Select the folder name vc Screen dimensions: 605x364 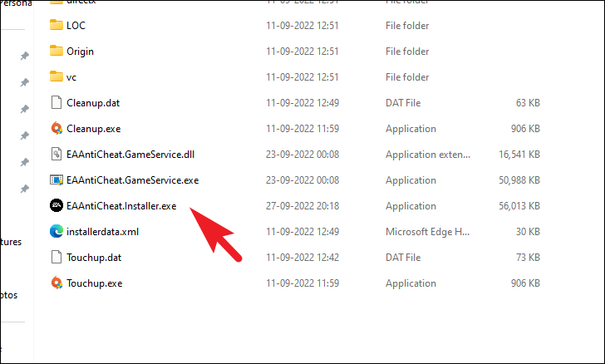[x=71, y=77]
